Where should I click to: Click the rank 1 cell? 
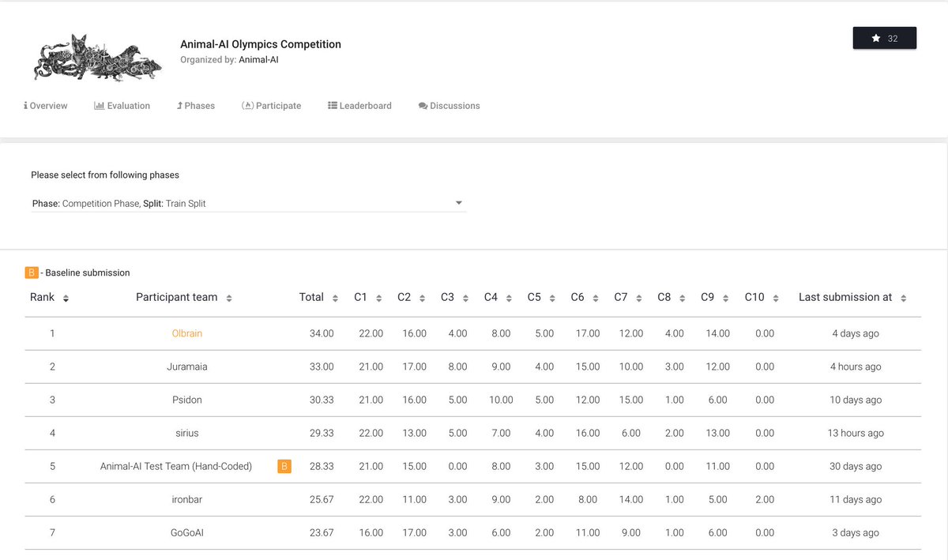coord(53,334)
